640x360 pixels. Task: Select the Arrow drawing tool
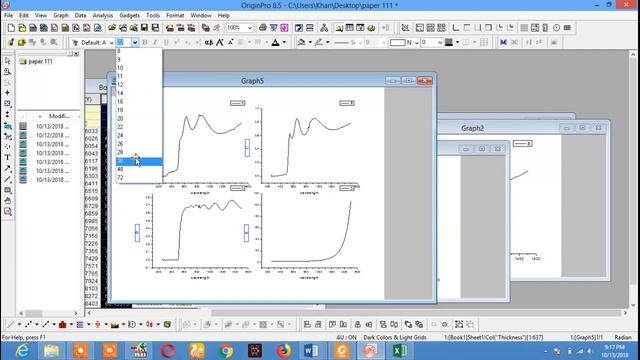7,168
